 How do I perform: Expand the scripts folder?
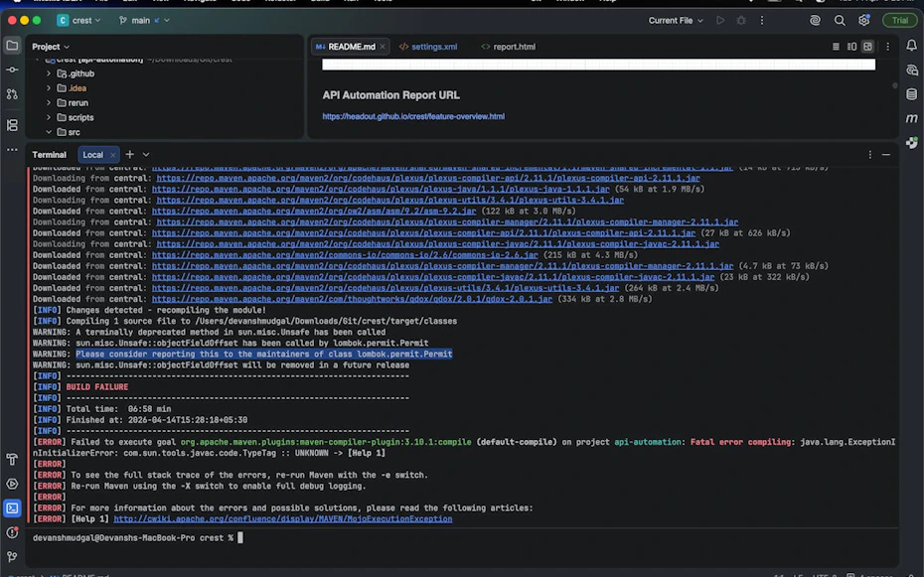coord(49,118)
